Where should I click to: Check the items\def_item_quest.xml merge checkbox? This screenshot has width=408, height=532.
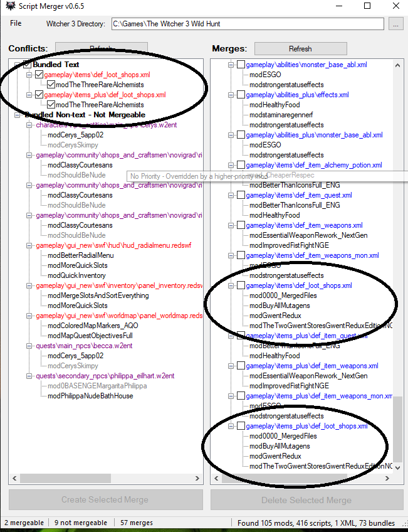tap(241, 195)
